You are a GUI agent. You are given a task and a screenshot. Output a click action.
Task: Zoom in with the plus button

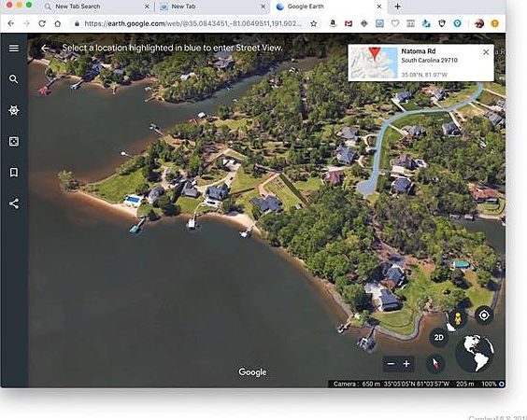[406, 364]
